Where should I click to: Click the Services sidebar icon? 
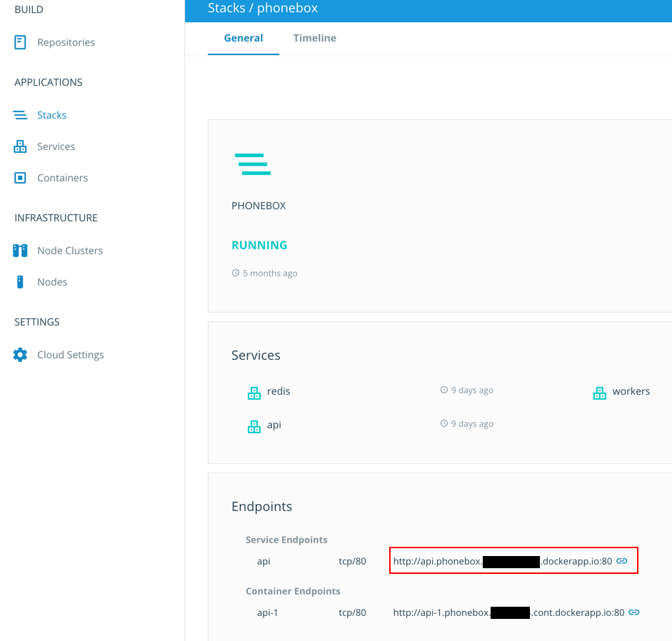click(21, 146)
